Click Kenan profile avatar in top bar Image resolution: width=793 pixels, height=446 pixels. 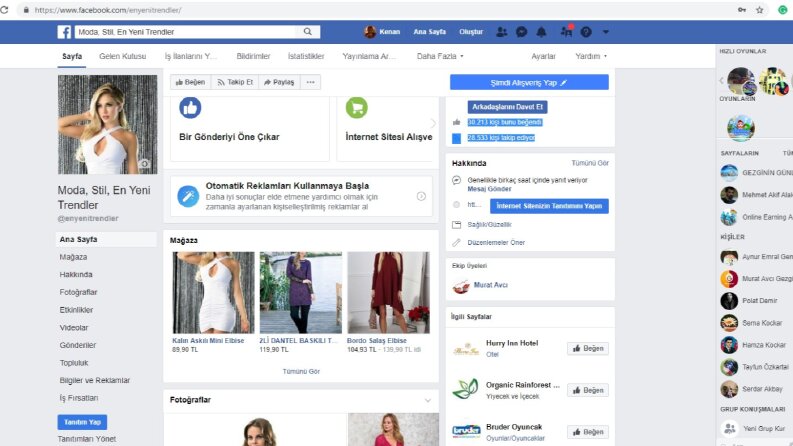370,32
